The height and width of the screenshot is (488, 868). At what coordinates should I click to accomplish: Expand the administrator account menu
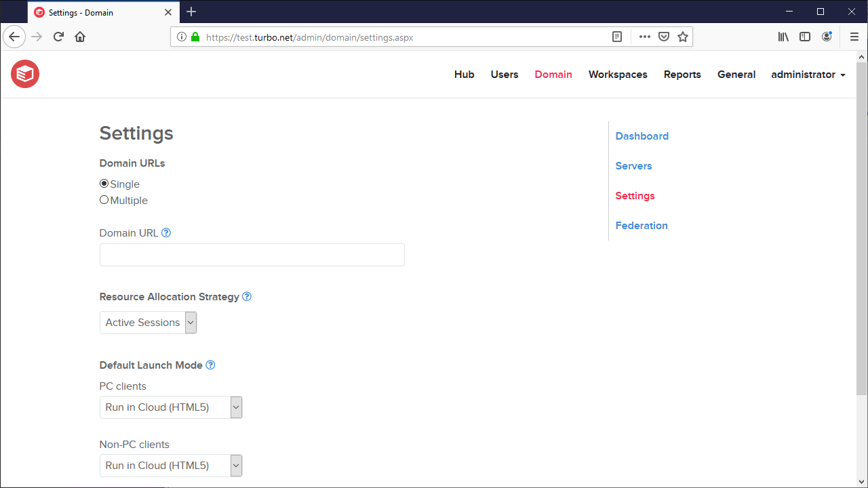808,75
